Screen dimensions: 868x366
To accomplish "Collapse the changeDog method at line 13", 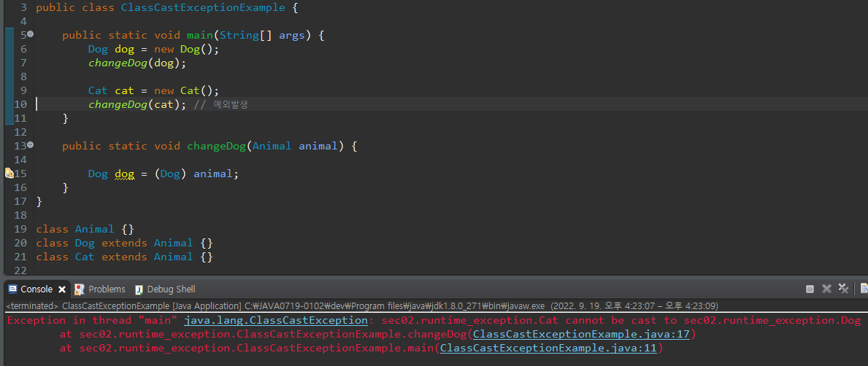I will point(31,144).
